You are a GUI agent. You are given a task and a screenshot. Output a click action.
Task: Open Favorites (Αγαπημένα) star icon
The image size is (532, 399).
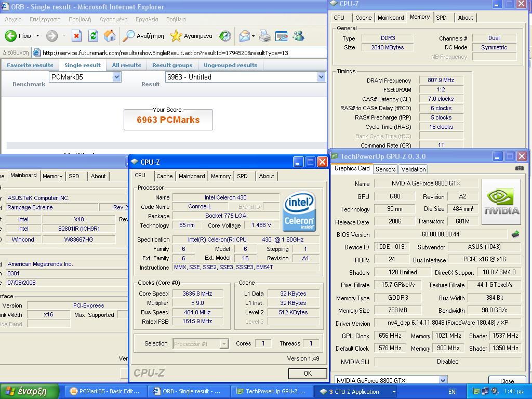coord(176,36)
